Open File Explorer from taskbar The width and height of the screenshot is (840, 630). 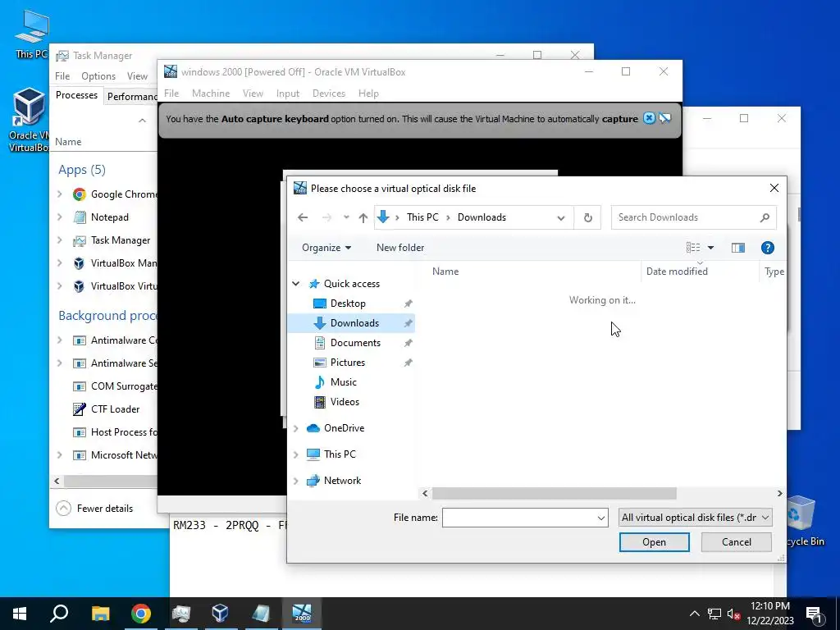100,614
